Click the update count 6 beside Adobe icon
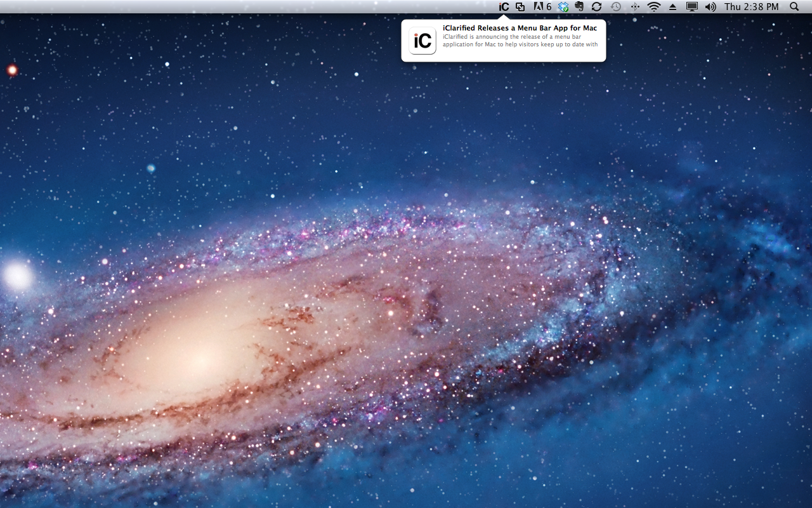 click(549, 7)
